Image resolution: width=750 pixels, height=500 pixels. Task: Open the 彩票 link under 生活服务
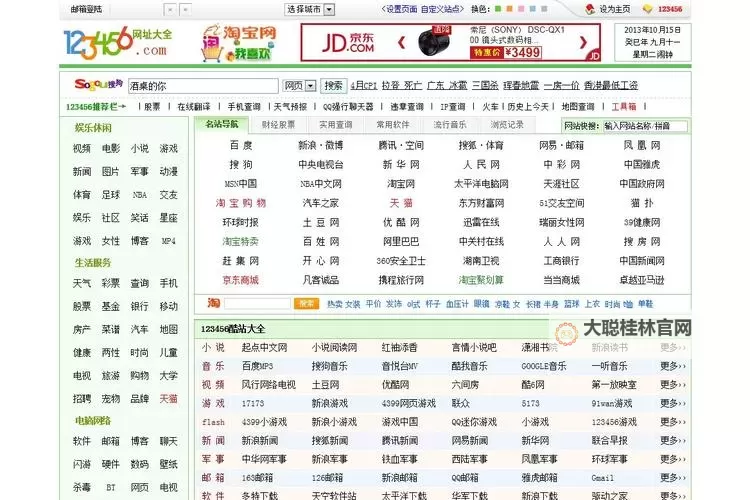pos(110,283)
